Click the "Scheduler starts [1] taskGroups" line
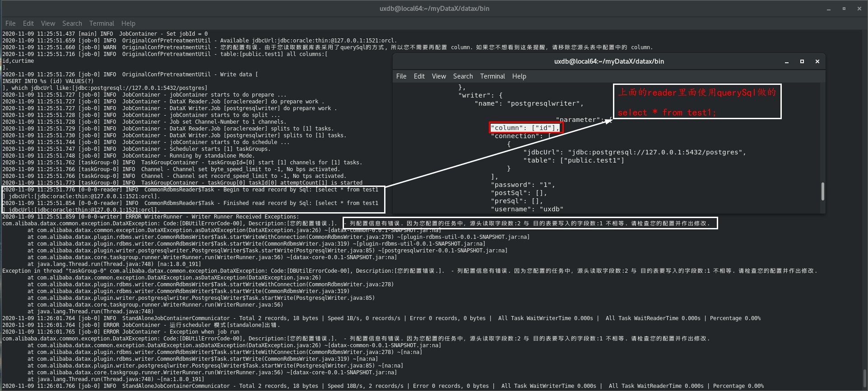The height and width of the screenshot is (391, 868). point(136,149)
